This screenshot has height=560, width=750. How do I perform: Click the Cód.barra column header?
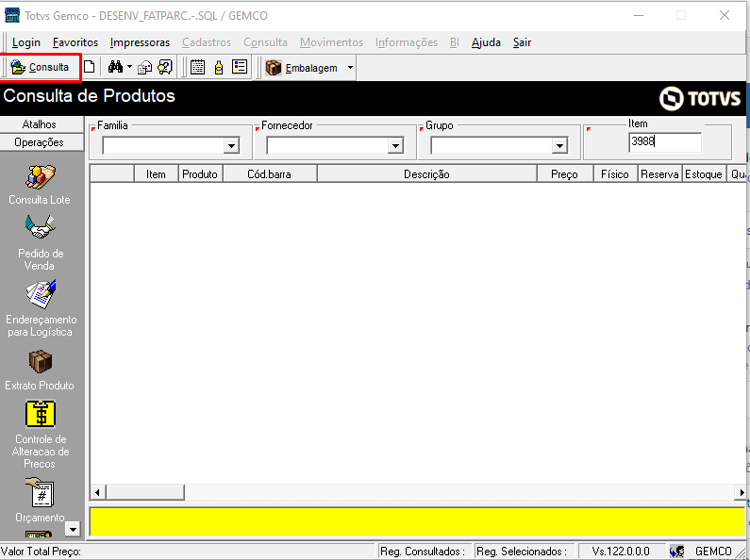269,174
